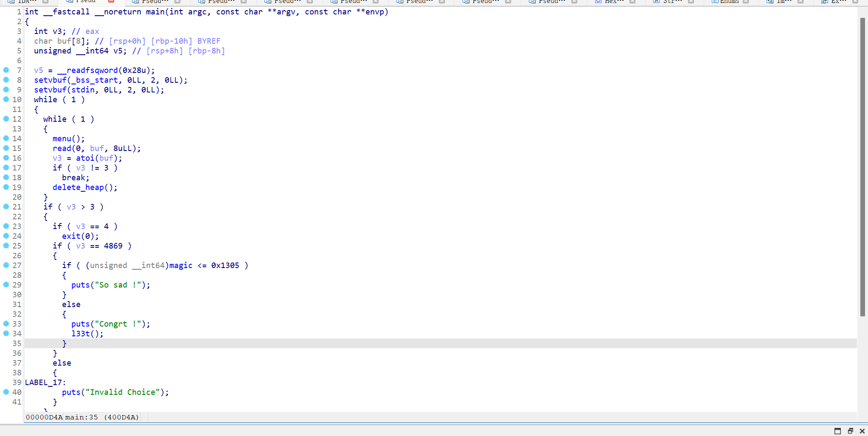Screen dimensions: 868x436
Task: Maximize the panel using bottom-right square icon
Action: (837, 431)
